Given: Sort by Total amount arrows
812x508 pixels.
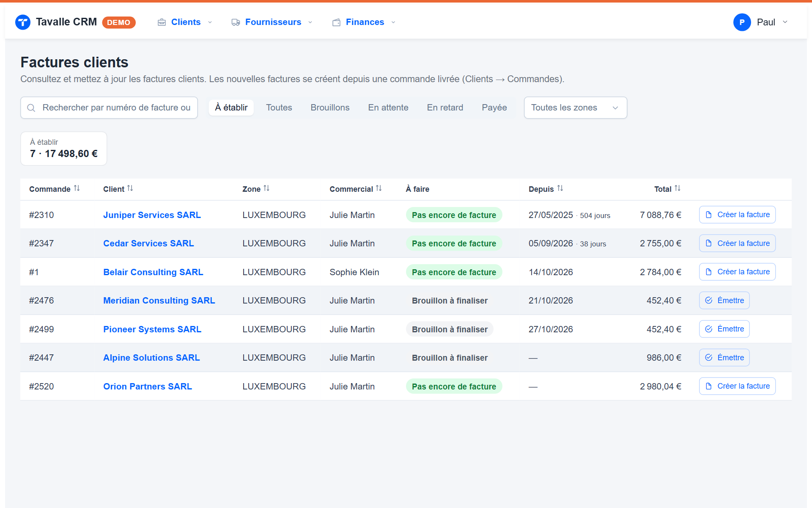Looking at the screenshot, I should click(678, 188).
